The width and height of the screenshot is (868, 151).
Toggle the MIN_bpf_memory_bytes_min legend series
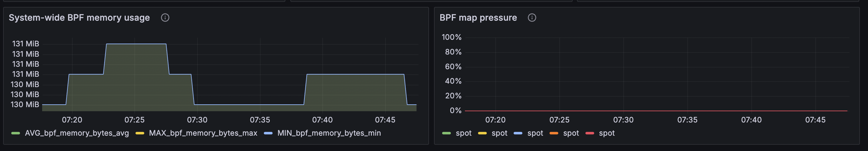click(x=329, y=133)
